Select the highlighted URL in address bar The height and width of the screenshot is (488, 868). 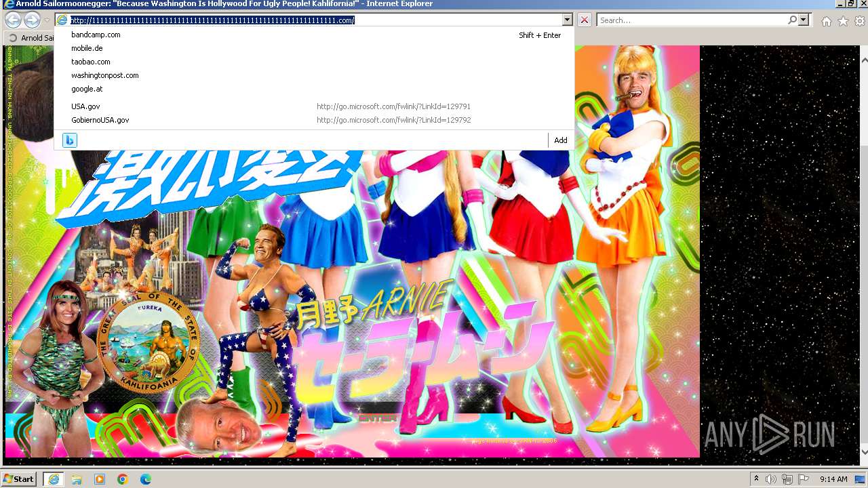(212, 20)
